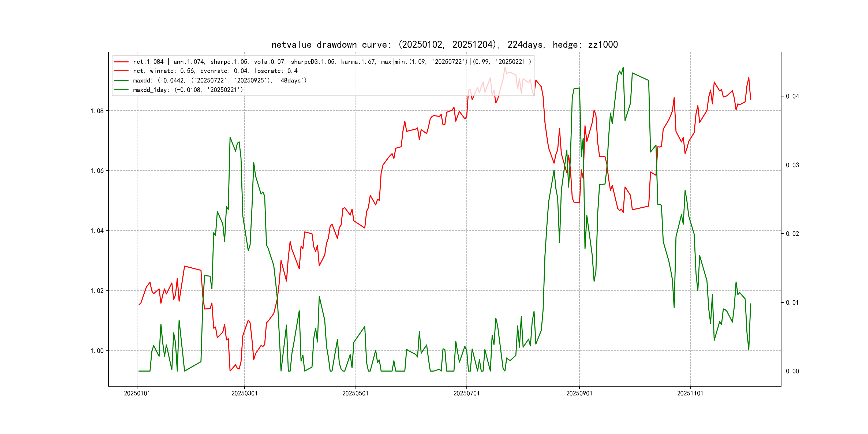Click the 20250701 x-axis date label
Image resolution: width=868 pixels, height=434 pixels.
[x=466, y=393]
